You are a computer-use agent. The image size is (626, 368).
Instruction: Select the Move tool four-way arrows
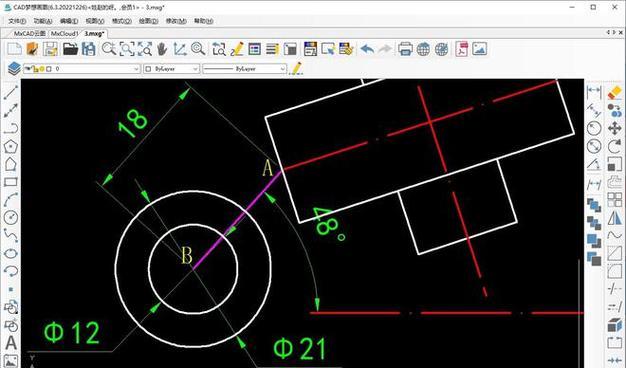pyautogui.click(x=614, y=129)
